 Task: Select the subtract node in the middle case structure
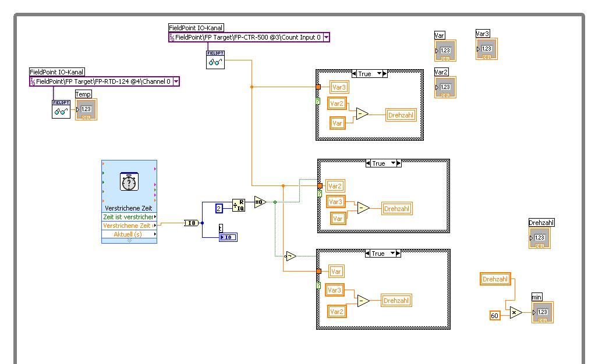click(363, 208)
